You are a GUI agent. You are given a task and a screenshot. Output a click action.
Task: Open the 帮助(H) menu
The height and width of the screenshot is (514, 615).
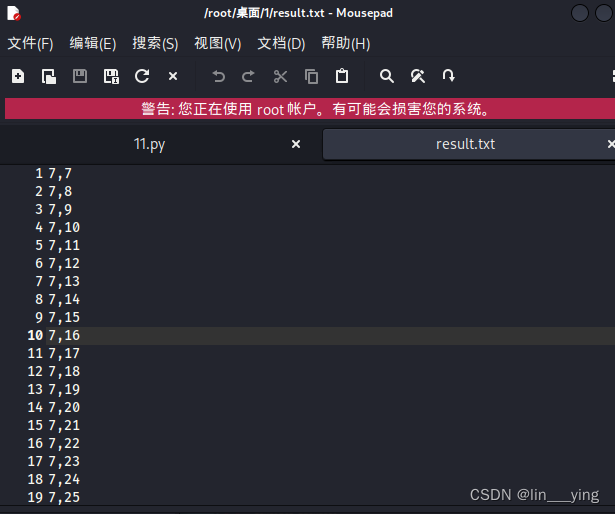tap(346, 44)
